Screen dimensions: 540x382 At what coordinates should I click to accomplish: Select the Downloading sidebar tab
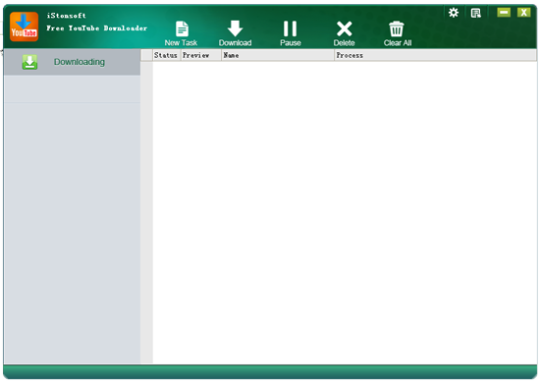point(72,62)
